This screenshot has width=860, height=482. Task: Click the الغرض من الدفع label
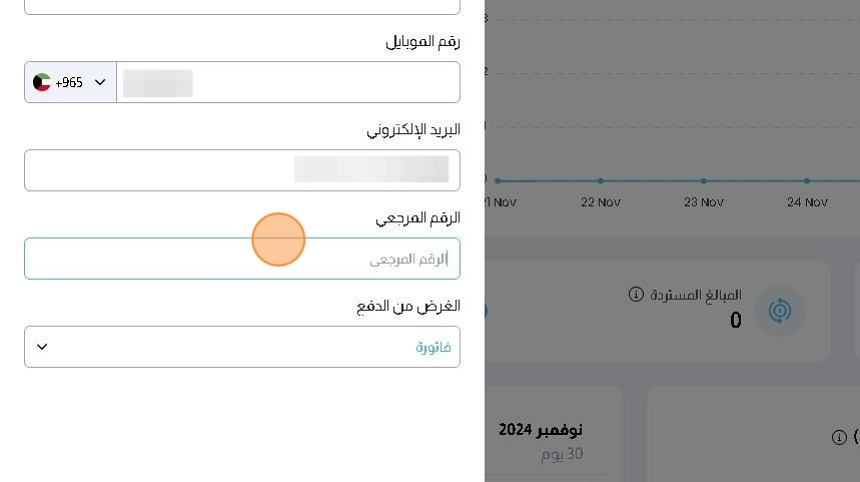click(408, 306)
